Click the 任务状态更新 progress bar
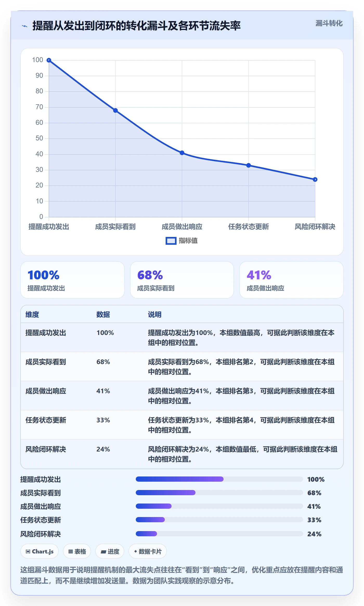Viewport: 364px width, 606px height. coord(219,520)
